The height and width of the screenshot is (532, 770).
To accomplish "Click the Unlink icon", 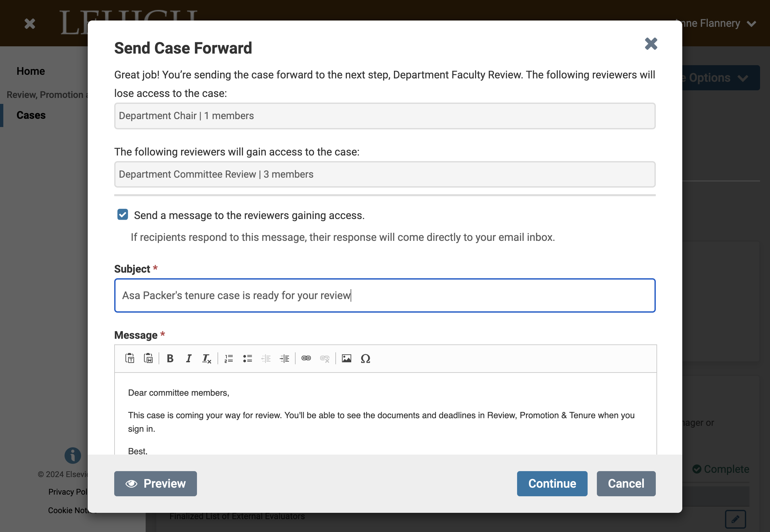I will [x=325, y=358].
